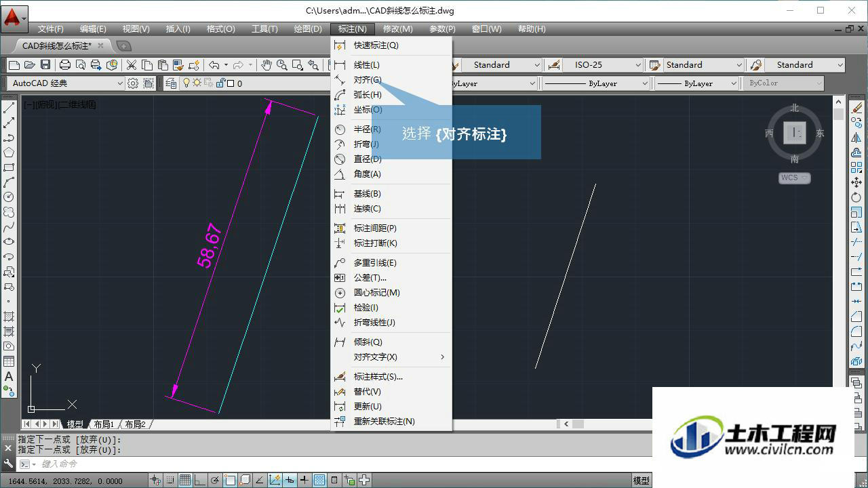The width and height of the screenshot is (868, 488).
Task: Switch to the 布局1 layout tab
Action: (x=103, y=424)
